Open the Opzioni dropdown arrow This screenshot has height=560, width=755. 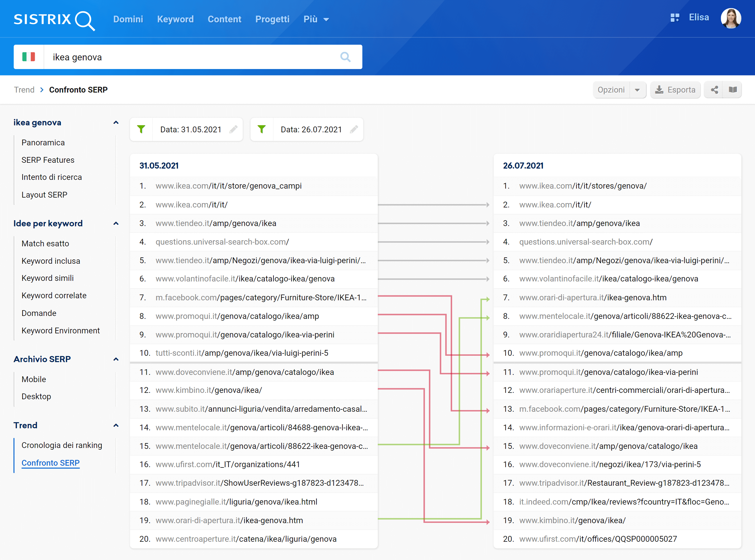tap(637, 90)
